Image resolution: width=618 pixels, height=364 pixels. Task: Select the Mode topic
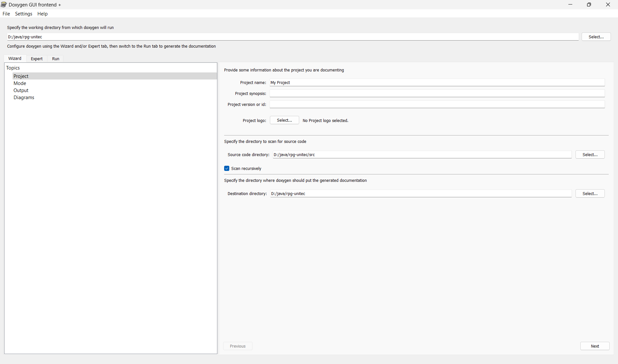(115, 83)
